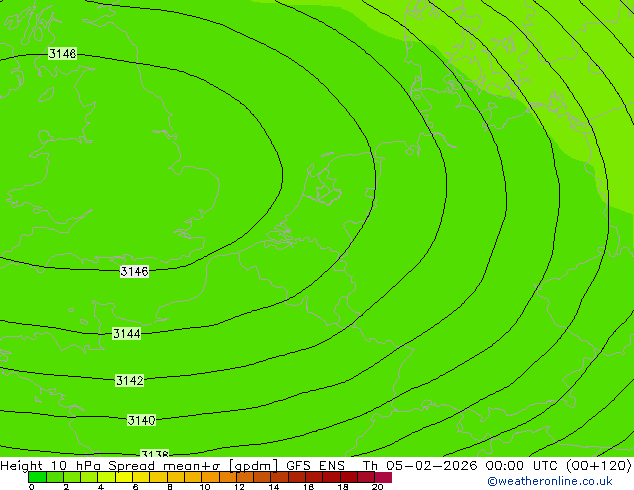Click the legend swatch at value 0
Screen dimensions: 634x490
[37, 477]
